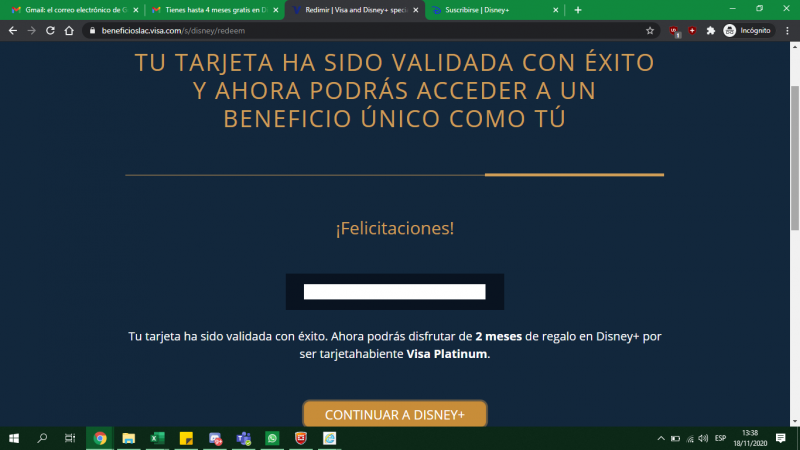Click the CONTINUAR A DISNEY+ button

pos(395,414)
